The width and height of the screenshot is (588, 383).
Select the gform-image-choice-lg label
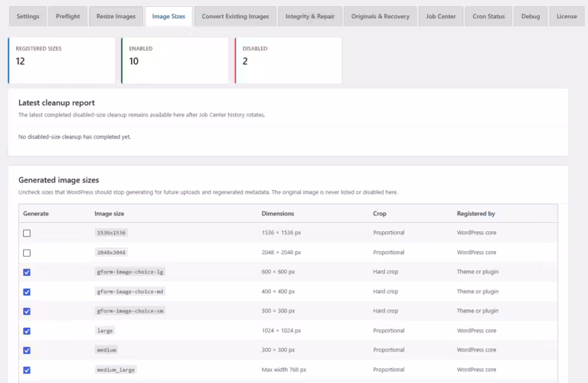point(130,272)
